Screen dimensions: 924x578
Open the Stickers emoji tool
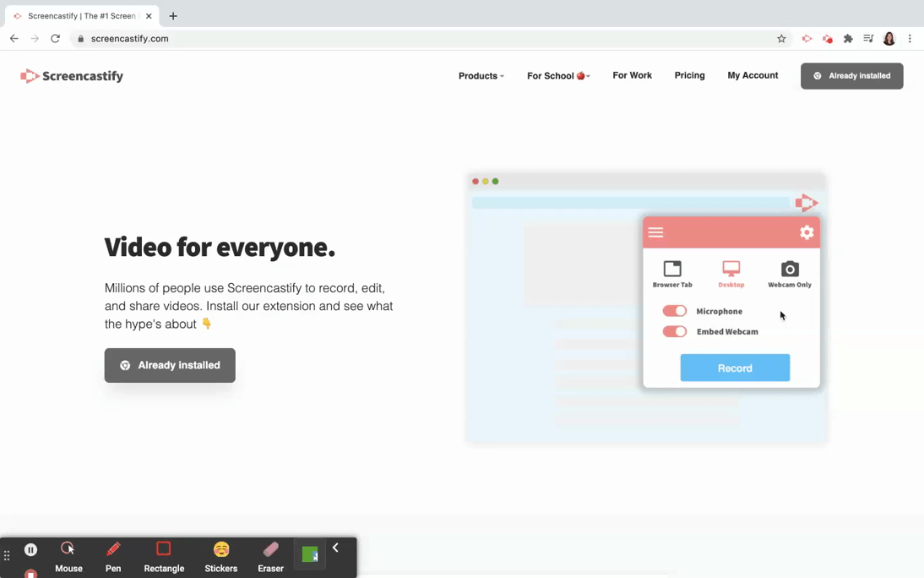pyautogui.click(x=221, y=558)
